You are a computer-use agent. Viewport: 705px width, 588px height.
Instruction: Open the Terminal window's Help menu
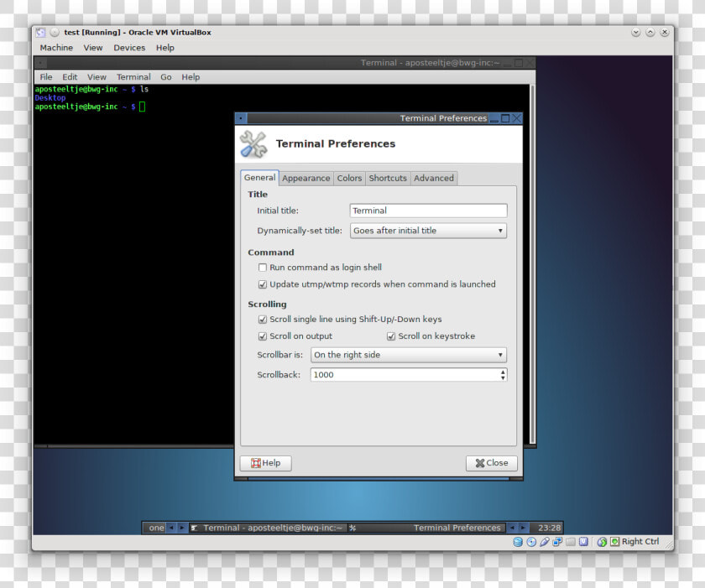coord(191,77)
